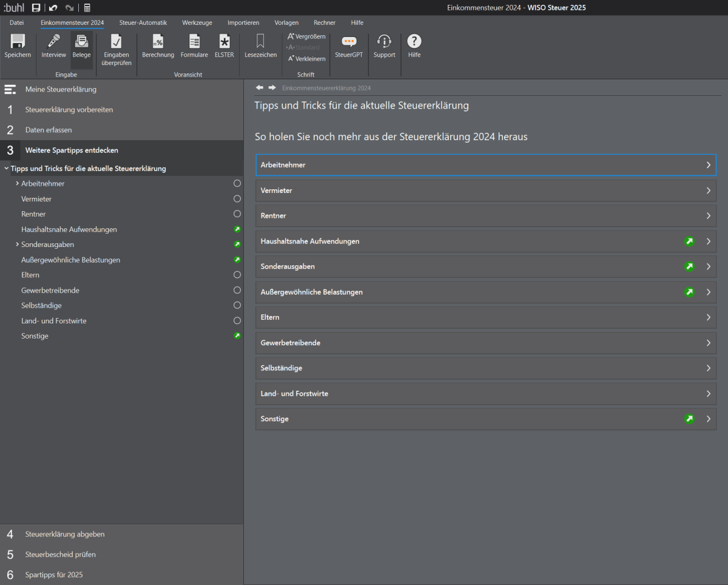Open the Support headset icon
The image size is (728, 585).
[x=384, y=41]
